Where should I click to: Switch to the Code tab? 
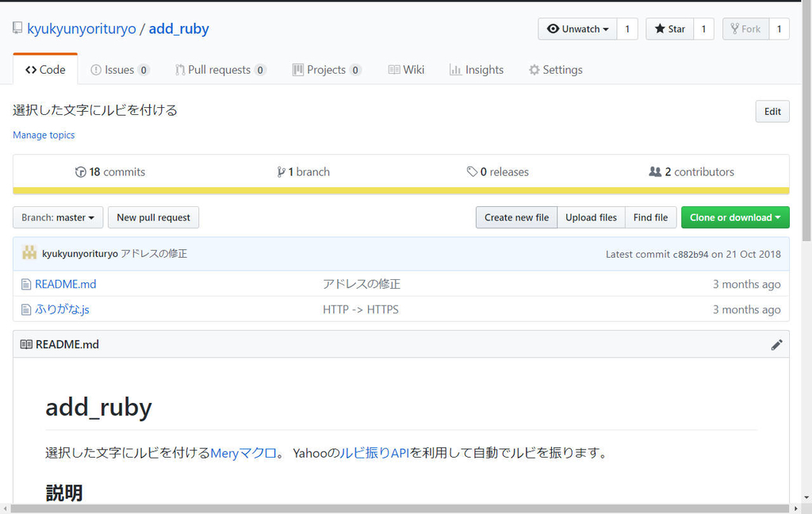pos(45,70)
